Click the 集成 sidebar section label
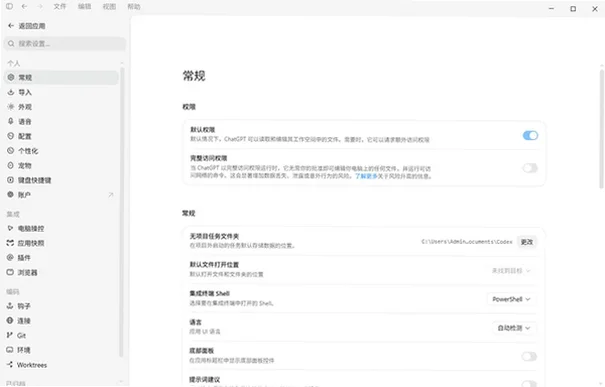This screenshot has width=605, height=387. pyautogui.click(x=13, y=214)
